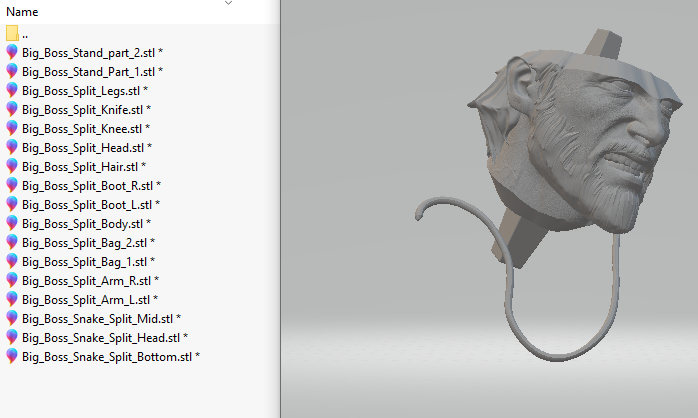
Task: Select file Big_Boss_Split_Legs.stl
Action: [85, 91]
